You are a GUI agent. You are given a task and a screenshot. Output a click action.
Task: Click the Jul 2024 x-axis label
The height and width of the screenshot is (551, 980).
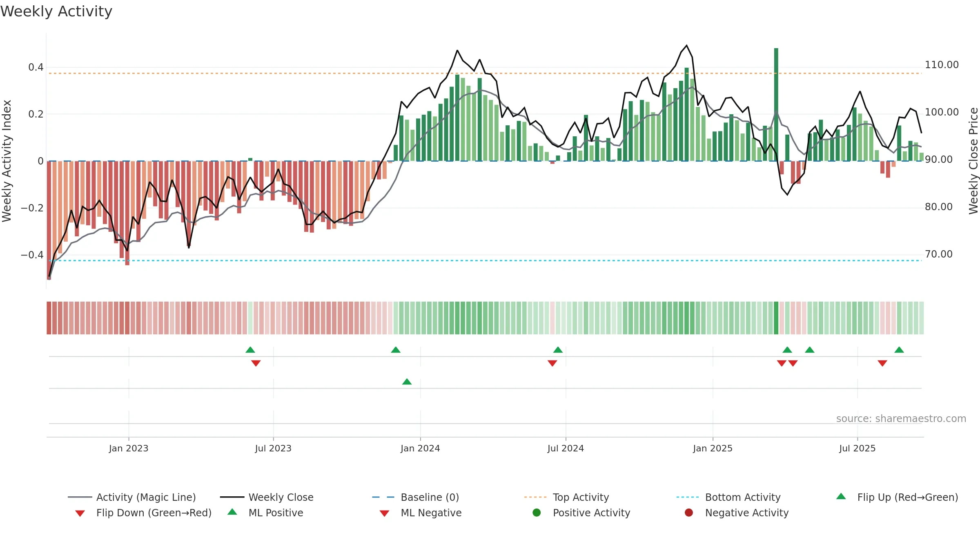566,448
